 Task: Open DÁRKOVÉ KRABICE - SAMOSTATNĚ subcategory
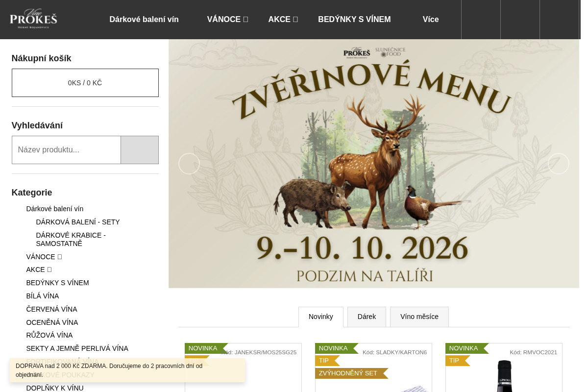(x=71, y=239)
